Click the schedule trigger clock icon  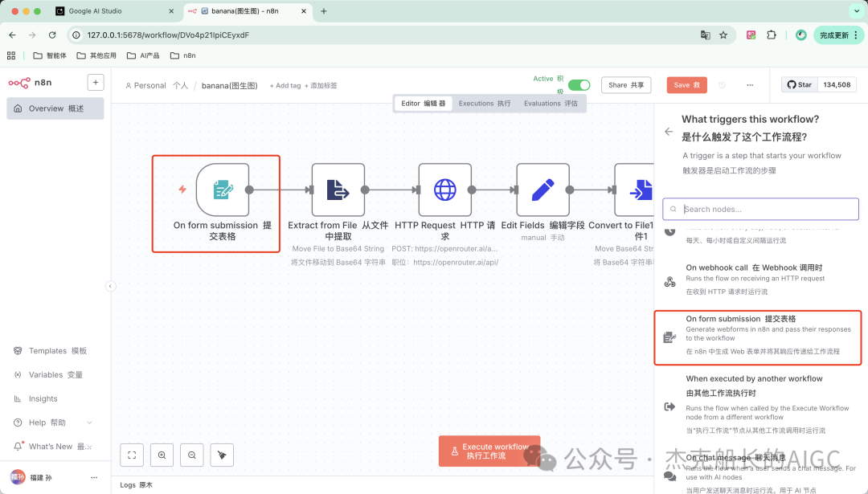(669, 231)
